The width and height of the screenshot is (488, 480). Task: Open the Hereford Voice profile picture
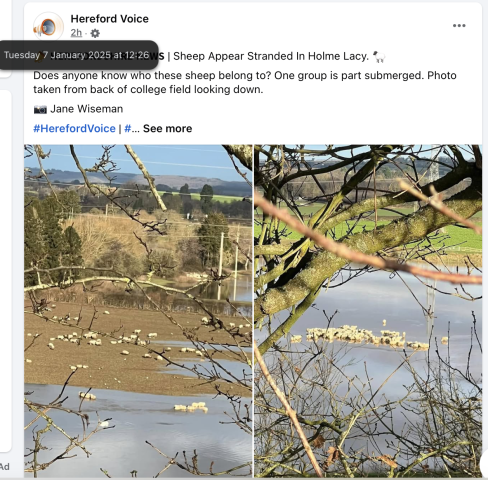point(48,27)
